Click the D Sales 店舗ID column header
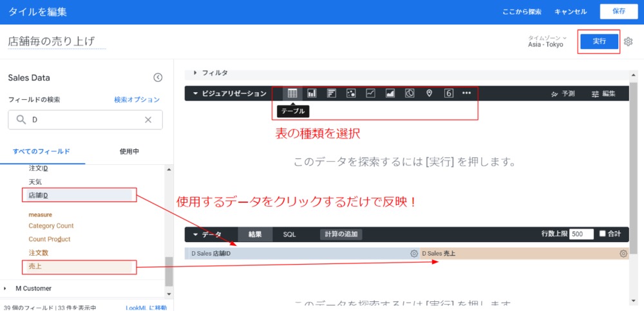Screen dimensions: 644x311 [x=301, y=254]
